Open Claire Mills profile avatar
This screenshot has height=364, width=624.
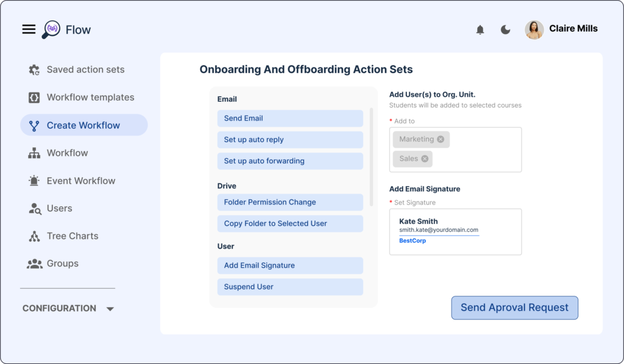pos(534,30)
